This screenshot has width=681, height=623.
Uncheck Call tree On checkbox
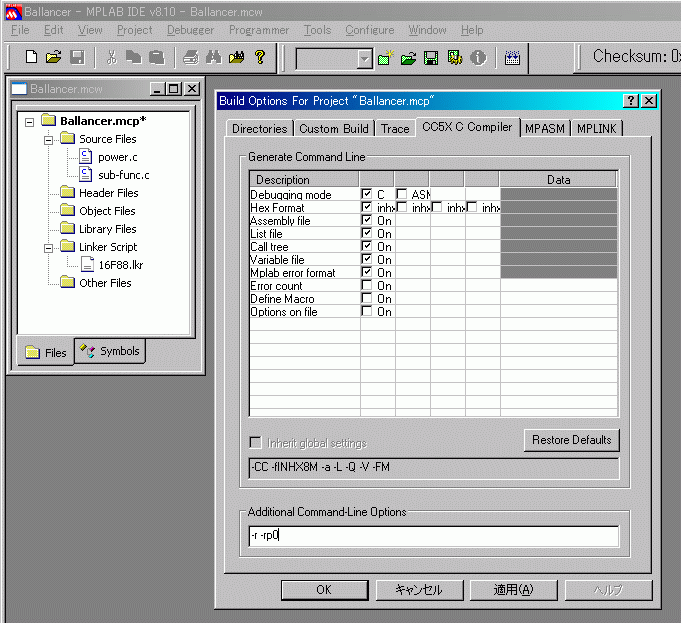click(367, 246)
